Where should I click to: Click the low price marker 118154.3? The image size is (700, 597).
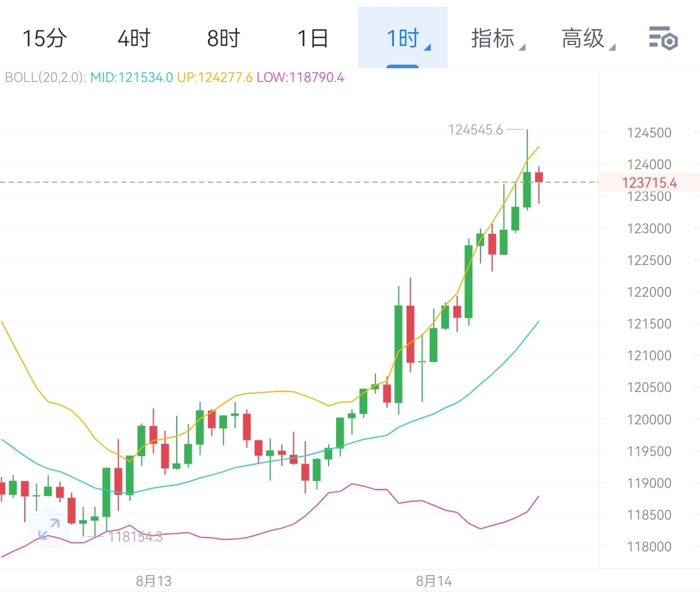tap(135, 536)
